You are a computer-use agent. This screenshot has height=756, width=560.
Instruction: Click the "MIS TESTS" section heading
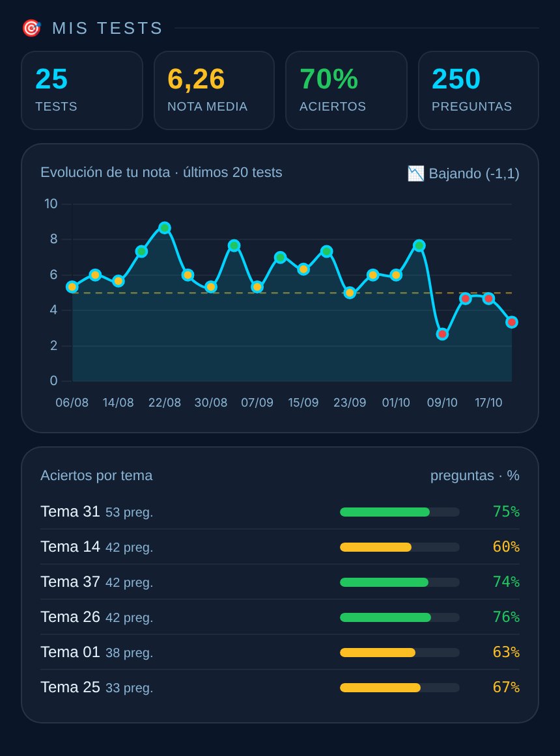pos(107,29)
